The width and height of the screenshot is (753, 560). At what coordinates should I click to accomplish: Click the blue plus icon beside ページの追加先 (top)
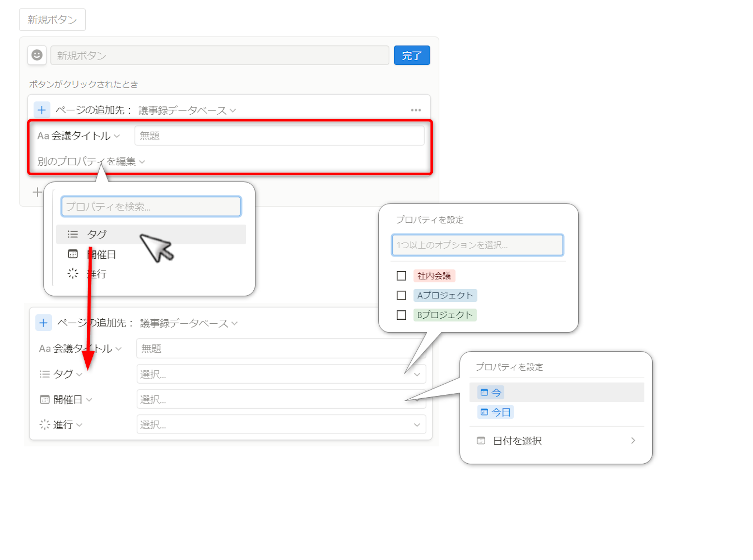(42, 110)
